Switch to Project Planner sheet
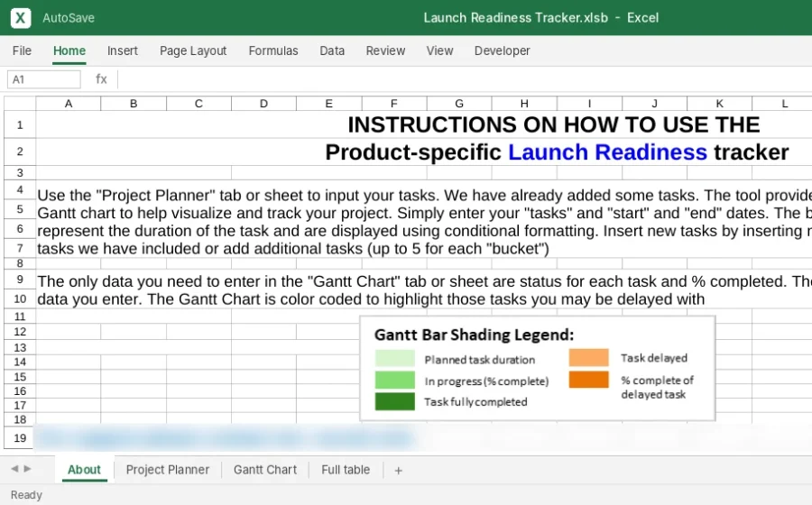The image size is (812, 505). (x=168, y=470)
